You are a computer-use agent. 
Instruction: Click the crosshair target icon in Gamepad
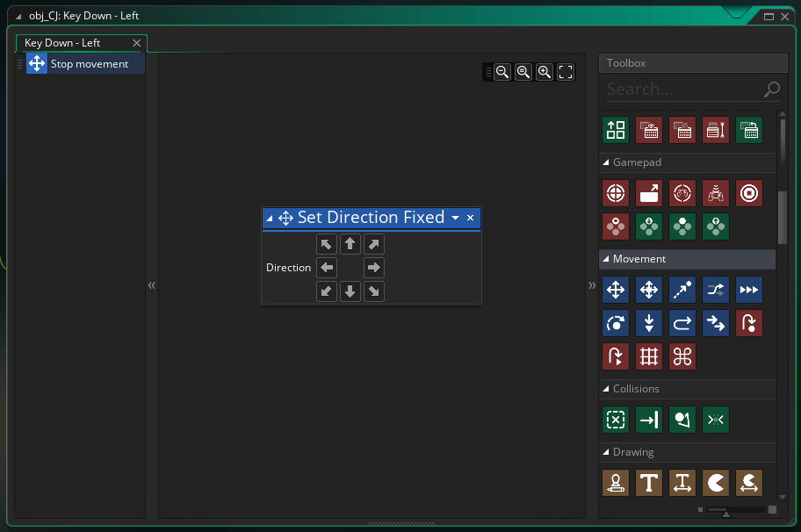(x=616, y=193)
